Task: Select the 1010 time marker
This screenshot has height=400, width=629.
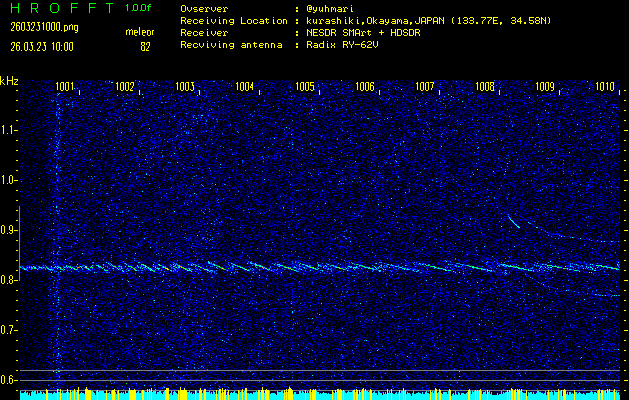Action: point(604,87)
